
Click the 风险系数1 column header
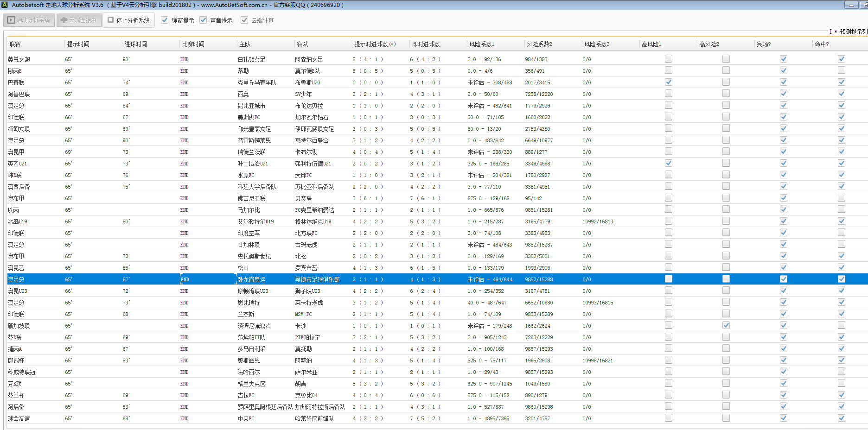(x=482, y=44)
